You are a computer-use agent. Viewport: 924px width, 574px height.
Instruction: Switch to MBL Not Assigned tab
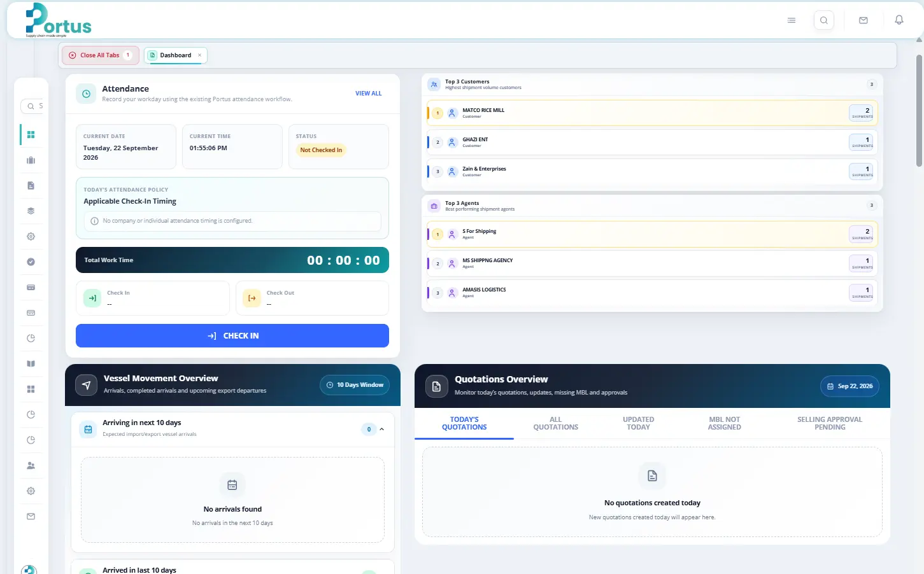725,423
